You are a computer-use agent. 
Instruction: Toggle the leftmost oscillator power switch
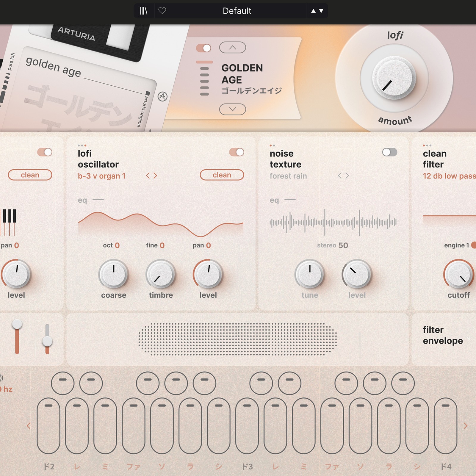pos(45,152)
